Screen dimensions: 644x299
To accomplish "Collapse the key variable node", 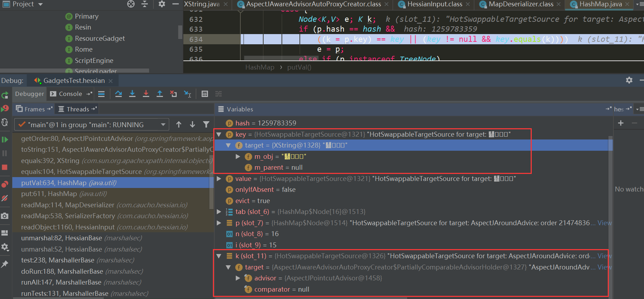I will pos(219,134).
